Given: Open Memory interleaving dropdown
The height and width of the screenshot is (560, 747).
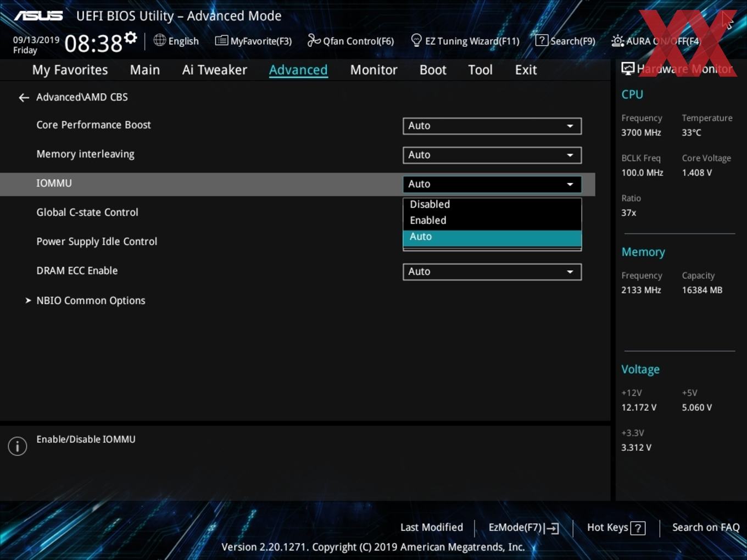Looking at the screenshot, I should [x=492, y=155].
